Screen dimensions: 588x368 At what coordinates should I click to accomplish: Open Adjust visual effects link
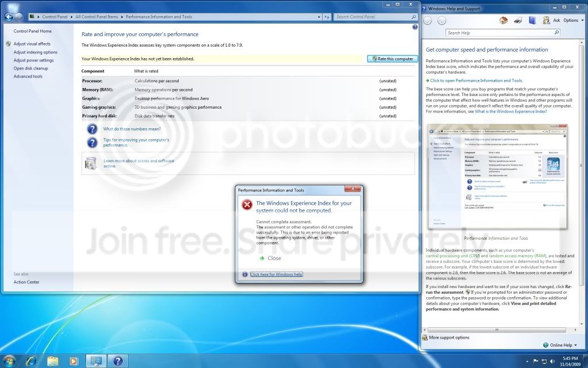(x=32, y=44)
